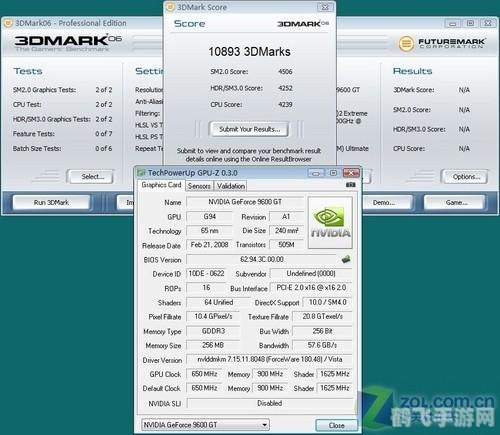The height and width of the screenshot is (435, 500).
Task: Click the Select button under Tests
Action: coord(91,176)
